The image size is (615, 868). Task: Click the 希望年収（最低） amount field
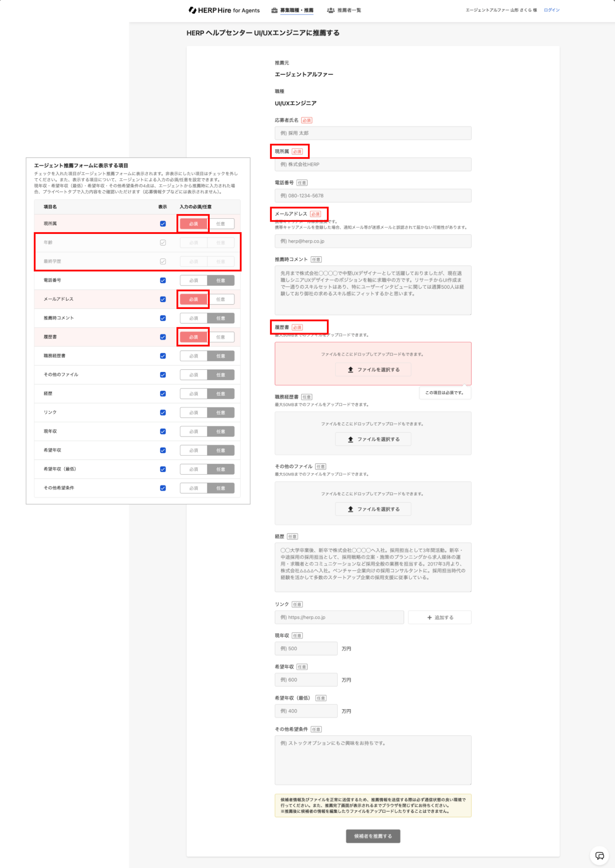[x=306, y=711]
